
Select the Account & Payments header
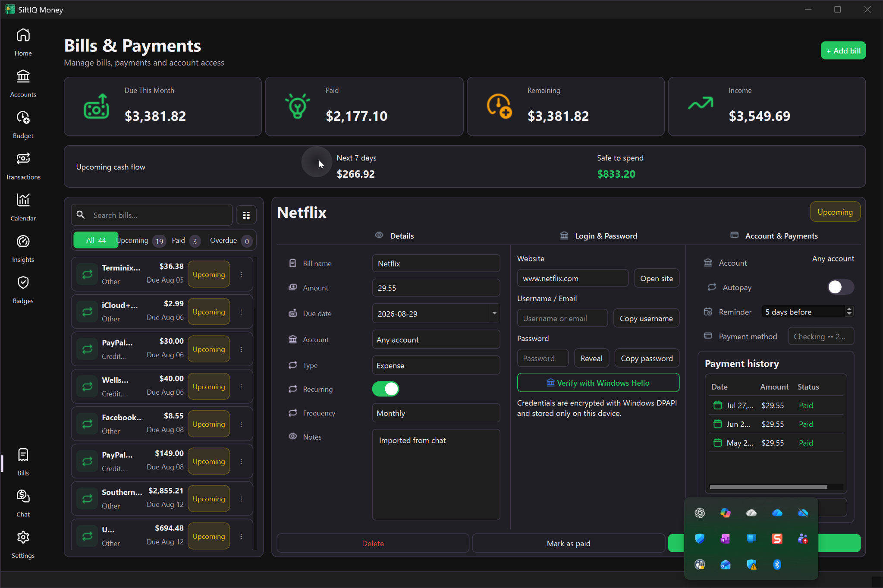pos(774,236)
